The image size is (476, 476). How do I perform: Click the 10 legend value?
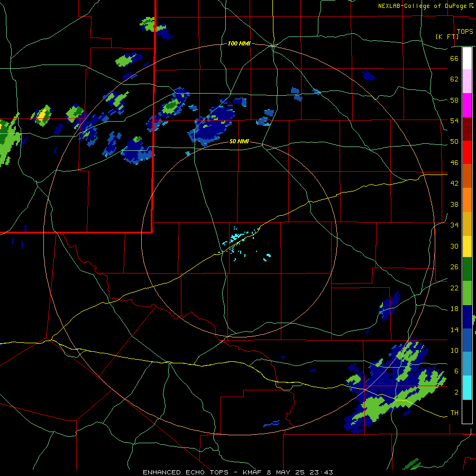pyautogui.click(x=454, y=351)
